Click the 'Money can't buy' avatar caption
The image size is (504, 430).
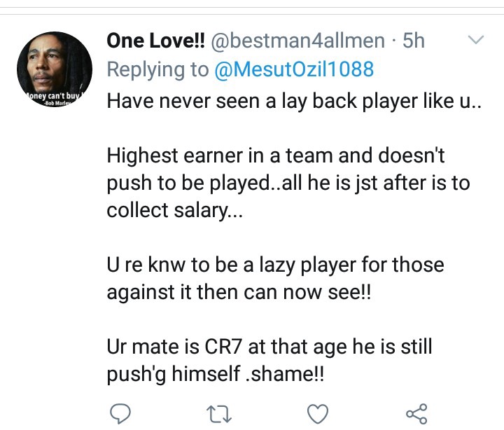coord(54,95)
